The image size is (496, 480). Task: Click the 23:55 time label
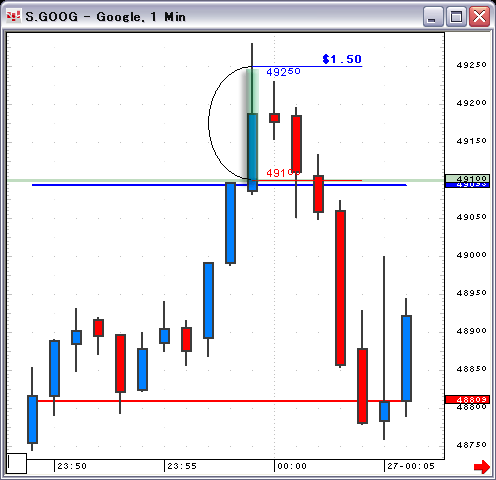[x=182, y=466]
